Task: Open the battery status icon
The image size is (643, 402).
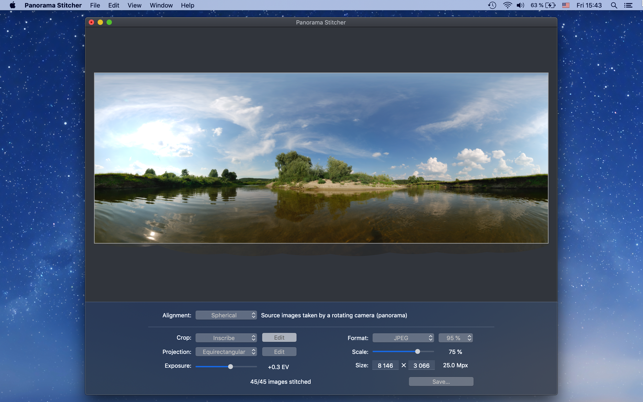Action: click(550, 5)
